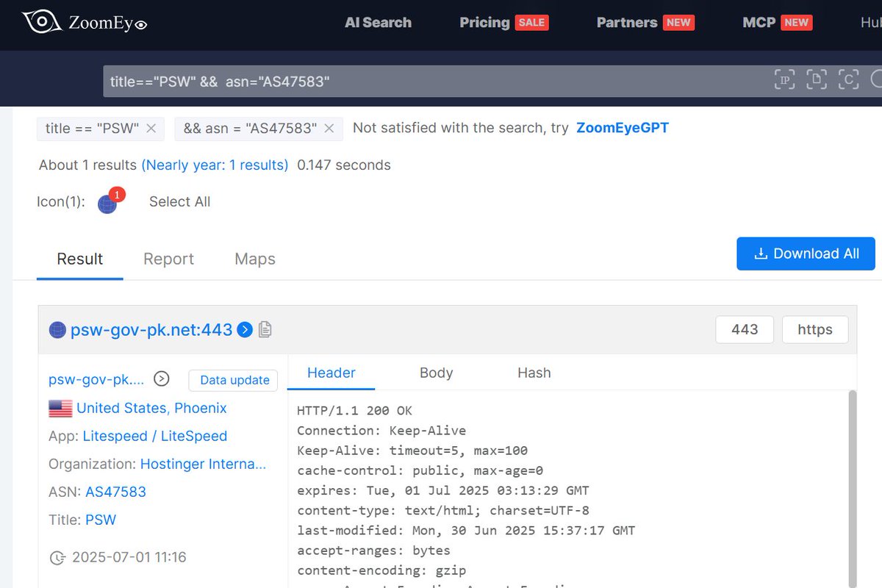Open psw-gov-pk.net:443 result link

pyautogui.click(x=151, y=330)
